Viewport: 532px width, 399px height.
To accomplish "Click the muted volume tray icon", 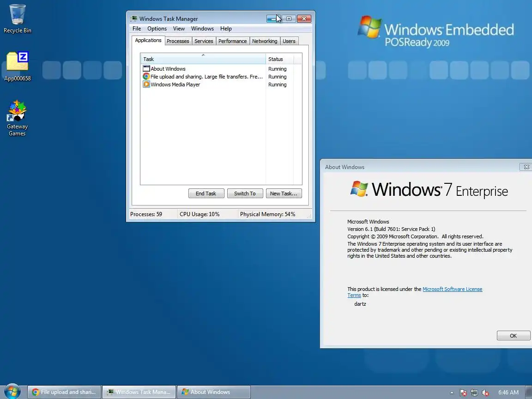I will tap(485, 393).
